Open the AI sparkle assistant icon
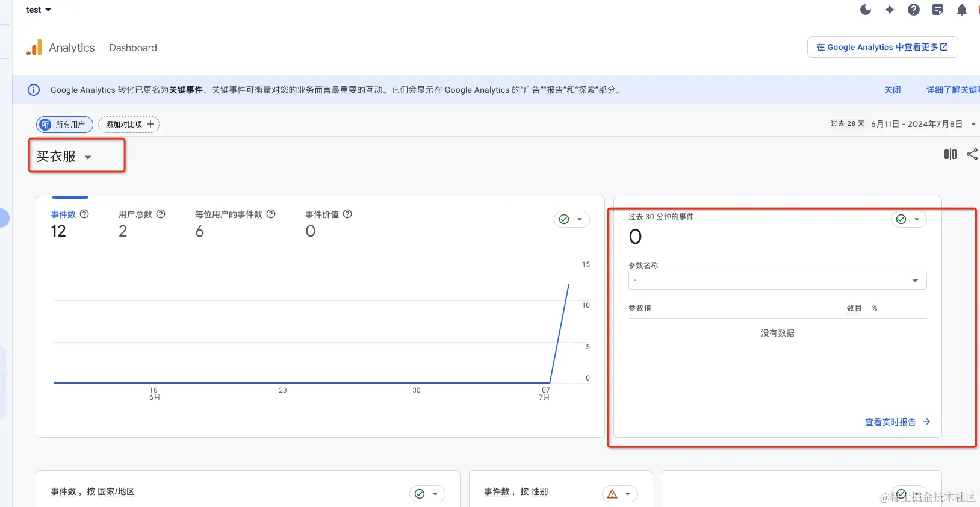980x507 pixels. tap(890, 10)
